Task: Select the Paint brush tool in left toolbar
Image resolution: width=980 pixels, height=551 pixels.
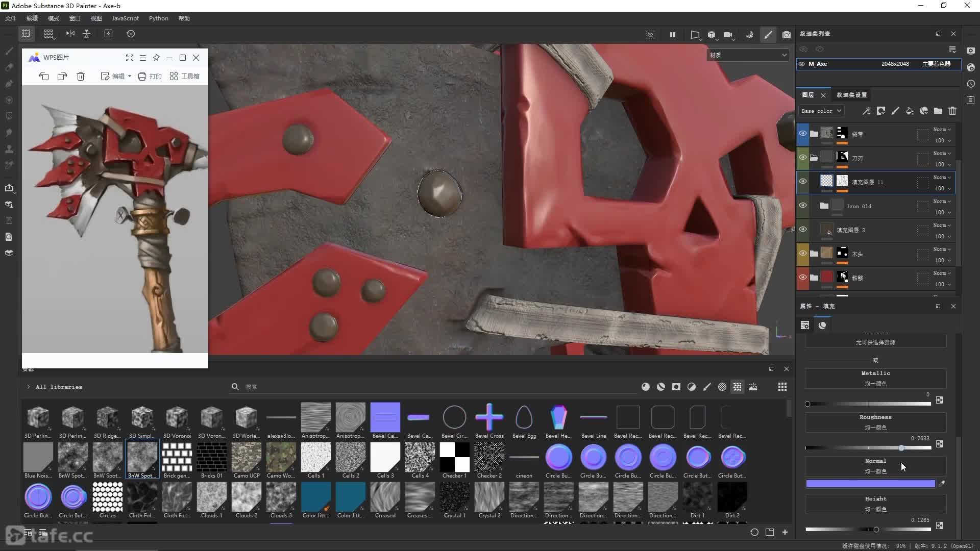Action: click(x=9, y=51)
